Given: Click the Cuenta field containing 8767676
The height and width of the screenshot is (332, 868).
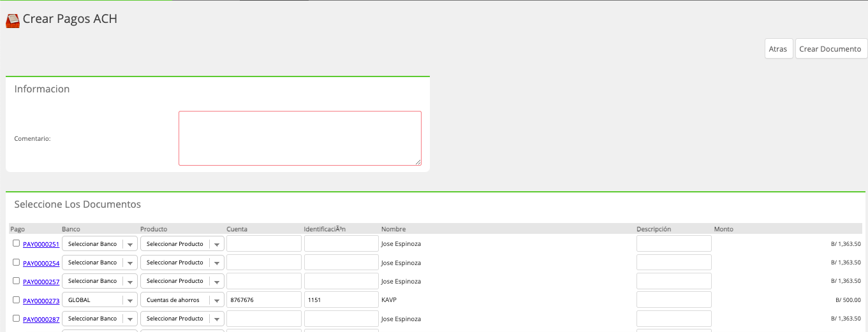Looking at the screenshot, I should [264, 300].
